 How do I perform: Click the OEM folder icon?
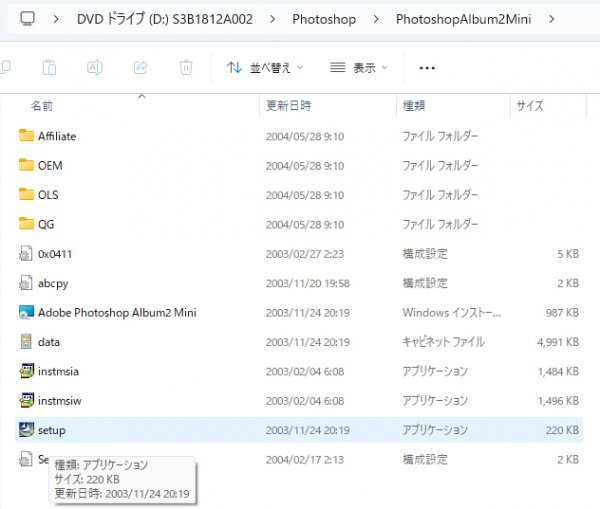[x=26, y=165]
